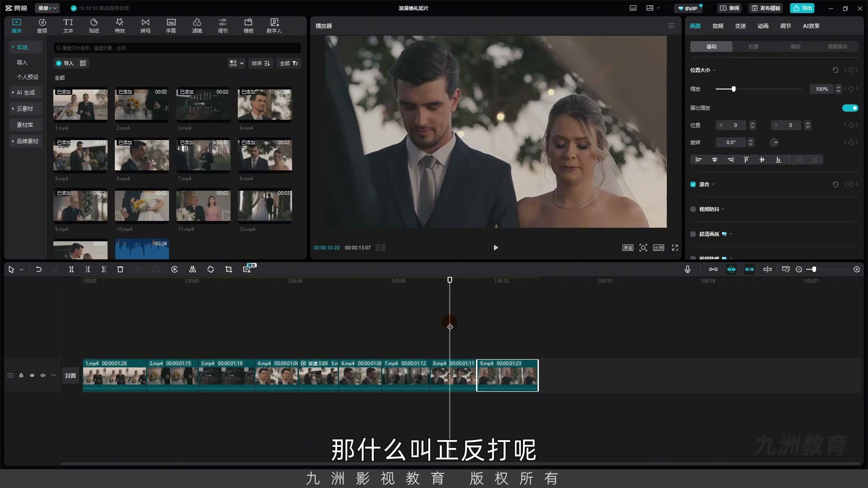Adjust the timeline zoom slider
Screen dimensions: 868x488
(x=814, y=269)
